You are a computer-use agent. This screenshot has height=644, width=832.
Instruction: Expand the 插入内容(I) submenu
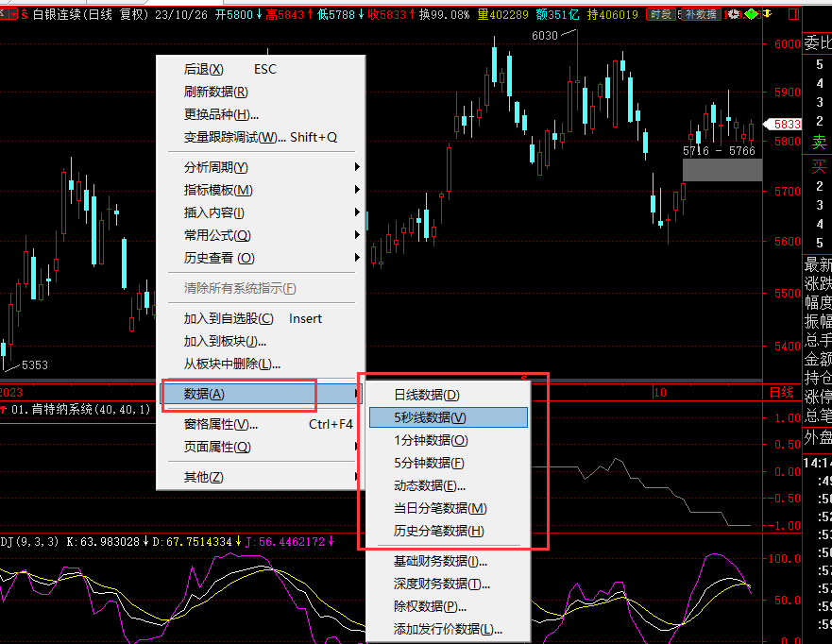coord(261,212)
